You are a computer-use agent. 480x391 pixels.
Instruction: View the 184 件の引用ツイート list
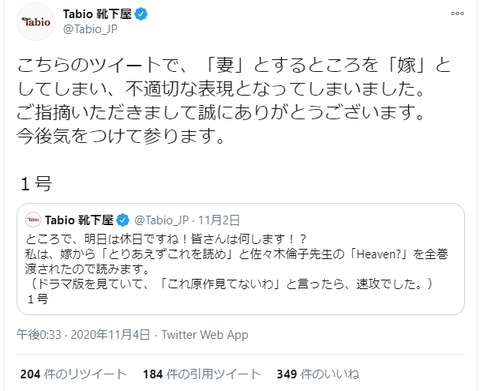pos(201,374)
